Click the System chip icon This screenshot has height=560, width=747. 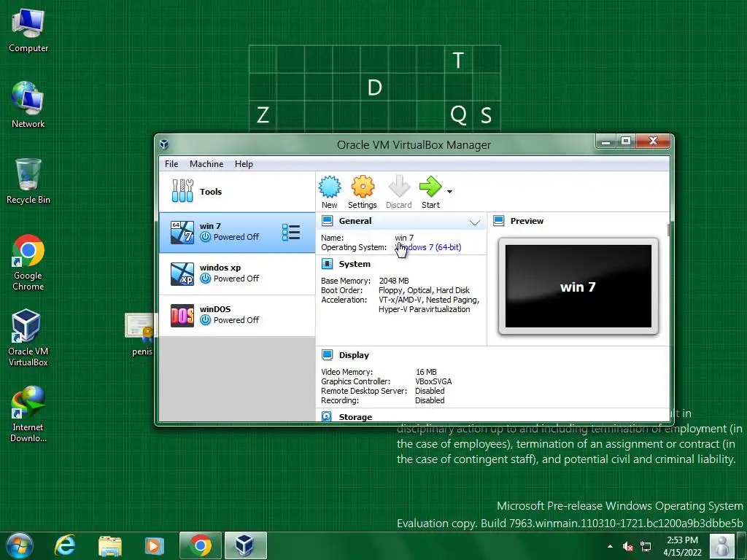click(x=328, y=264)
